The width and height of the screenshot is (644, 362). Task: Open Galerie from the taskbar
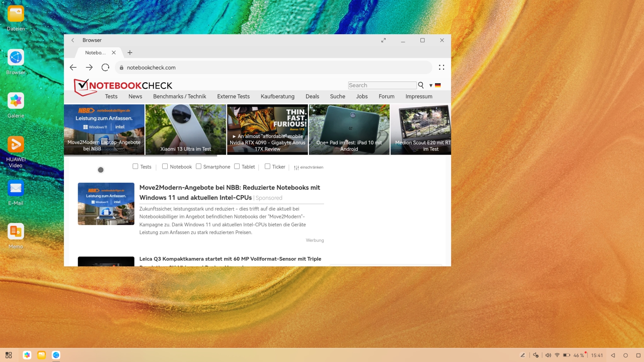(27, 355)
